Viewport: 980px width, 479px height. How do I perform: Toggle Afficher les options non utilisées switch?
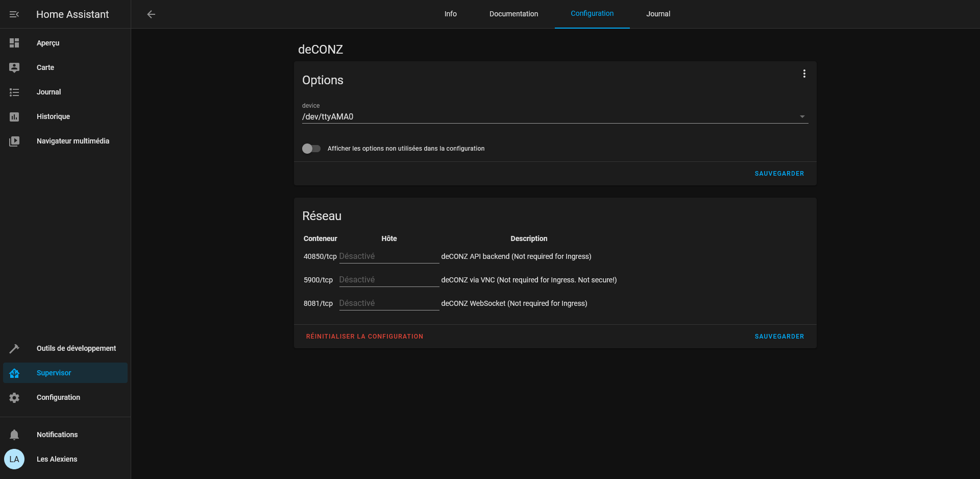[311, 149]
